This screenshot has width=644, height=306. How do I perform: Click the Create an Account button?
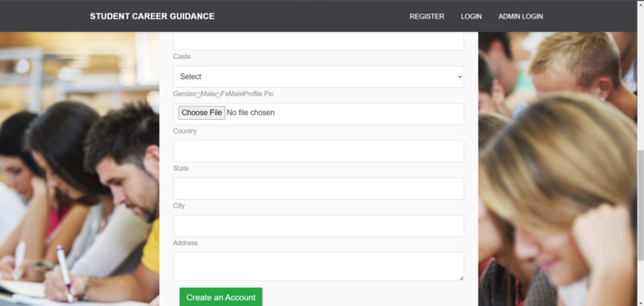tap(221, 297)
